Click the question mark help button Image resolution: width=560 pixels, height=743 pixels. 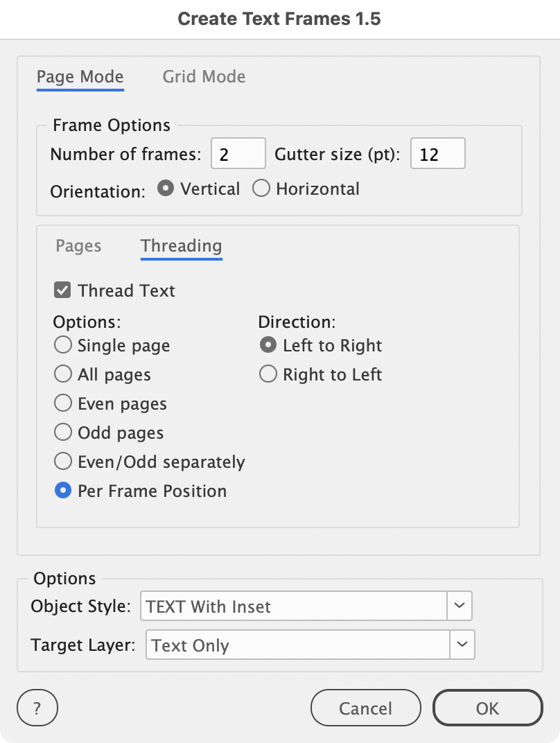[37, 708]
